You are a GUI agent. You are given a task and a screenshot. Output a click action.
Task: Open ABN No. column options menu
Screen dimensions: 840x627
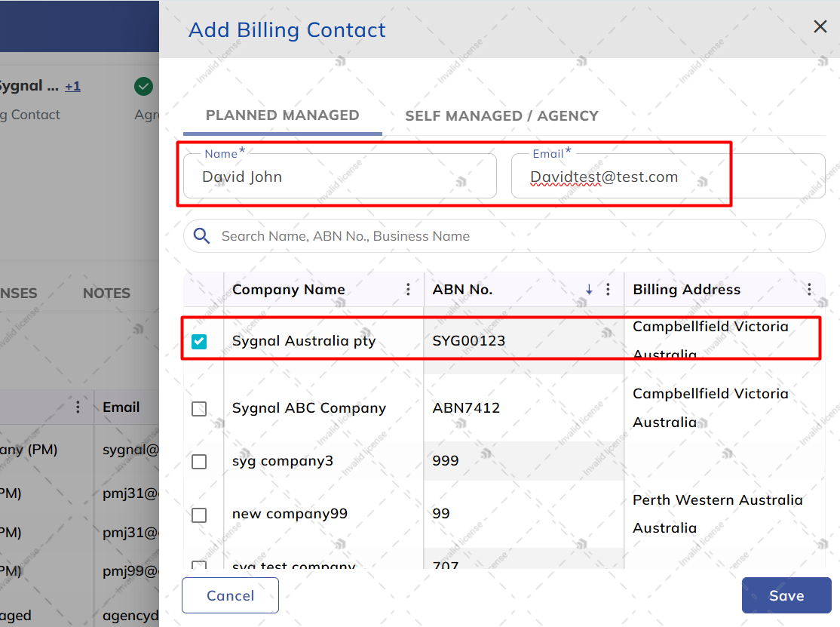(x=608, y=290)
